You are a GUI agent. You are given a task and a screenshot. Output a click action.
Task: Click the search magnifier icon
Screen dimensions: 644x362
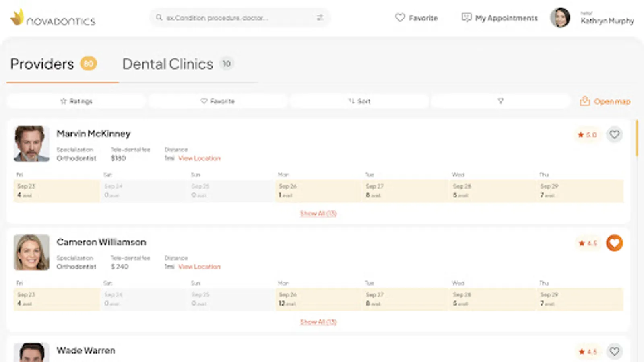click(159, 18)
